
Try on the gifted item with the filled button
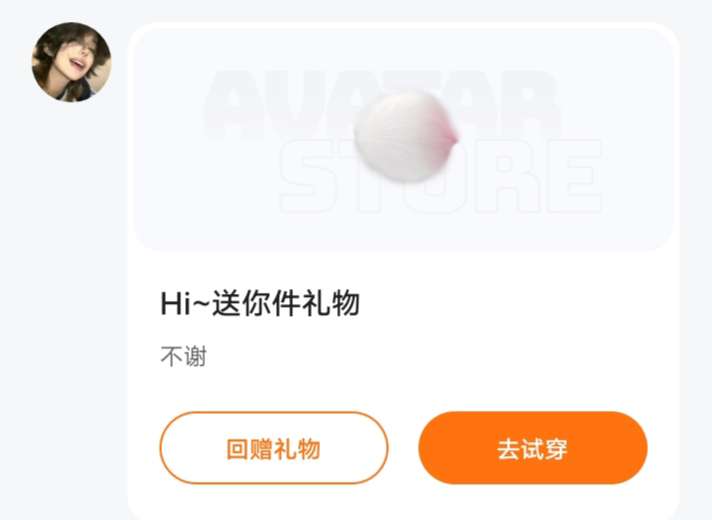(533, 448)
